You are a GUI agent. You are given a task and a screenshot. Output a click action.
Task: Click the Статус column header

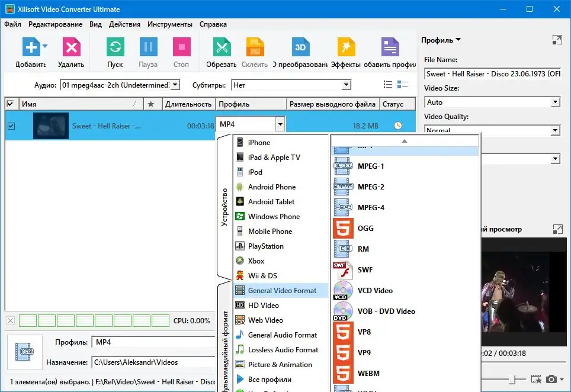[x=397, y=104]
